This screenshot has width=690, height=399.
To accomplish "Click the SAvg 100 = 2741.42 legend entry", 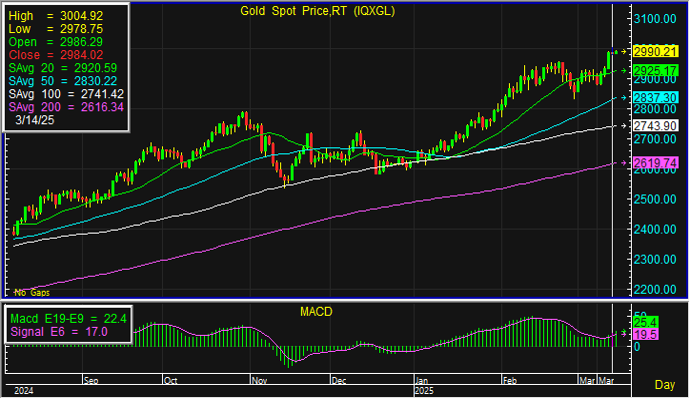I will point(66,94).
